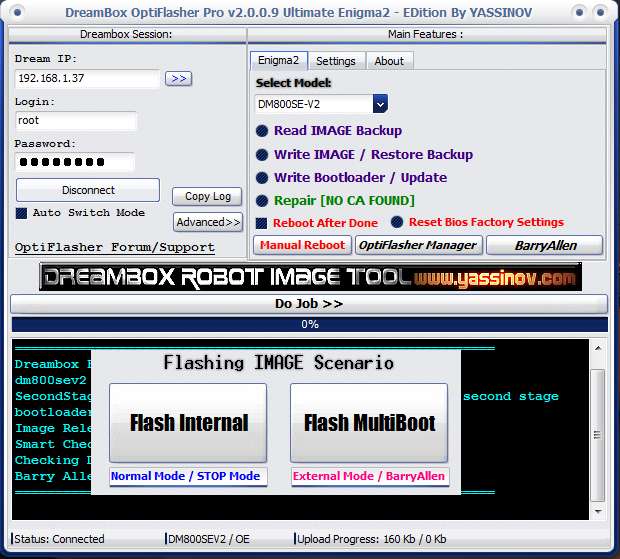Image resolution: width=620 pixels, height=559 pixels.
Task: Click the DM800SE-V2 model combo box text
Action: point(314,104)
